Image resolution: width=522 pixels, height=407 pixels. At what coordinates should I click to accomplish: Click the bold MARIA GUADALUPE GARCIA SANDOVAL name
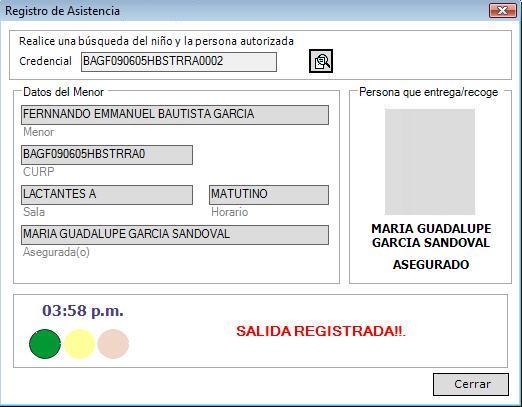431,236
